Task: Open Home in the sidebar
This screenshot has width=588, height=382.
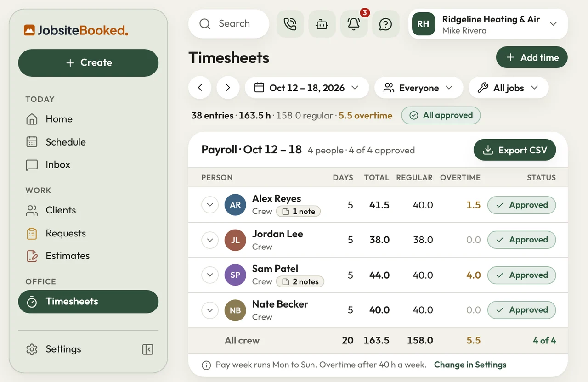Action: point(88,119)
